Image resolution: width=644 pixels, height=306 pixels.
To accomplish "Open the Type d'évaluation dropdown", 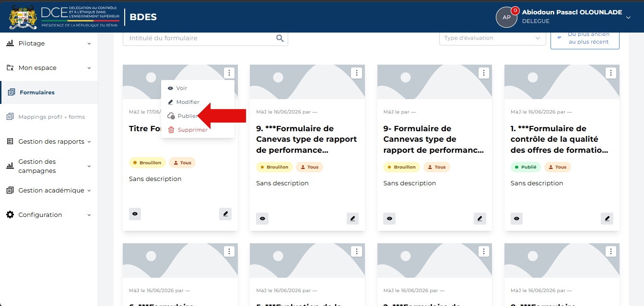I will [492, 38].
